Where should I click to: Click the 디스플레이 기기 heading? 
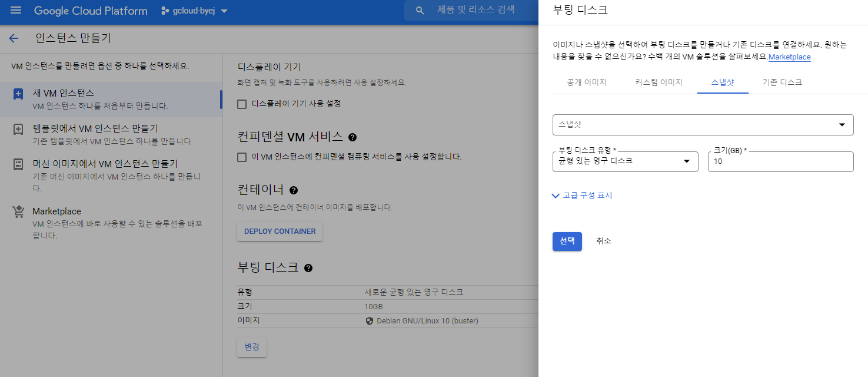[269, 68]
